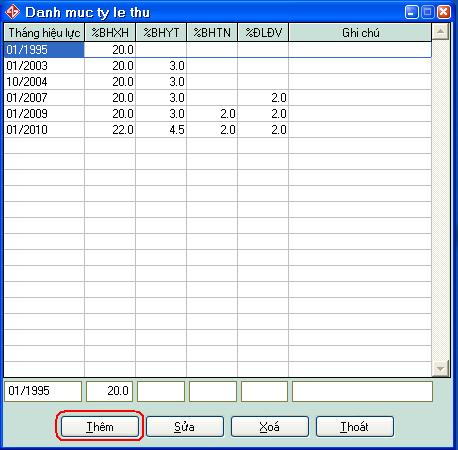458x450 pixels.
Task: Select the 01/2007 row
Action: click(x=218, y=98)
